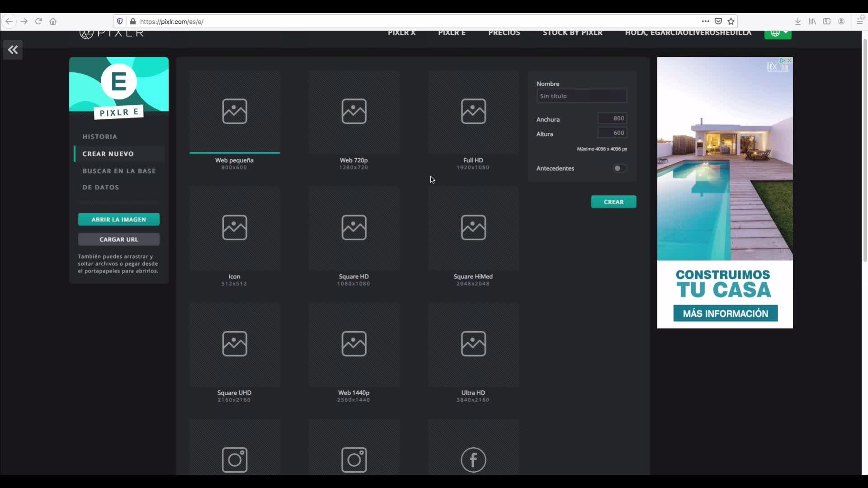This screenshot has height=488, width=868.
Task: Select the Web pequeña 800x600 preset
Action: pyautogui.click(x=234, y=112)
